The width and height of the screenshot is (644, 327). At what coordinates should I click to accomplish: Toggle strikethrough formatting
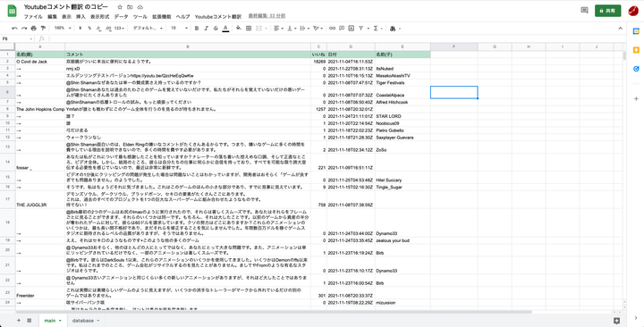[216, 29]
